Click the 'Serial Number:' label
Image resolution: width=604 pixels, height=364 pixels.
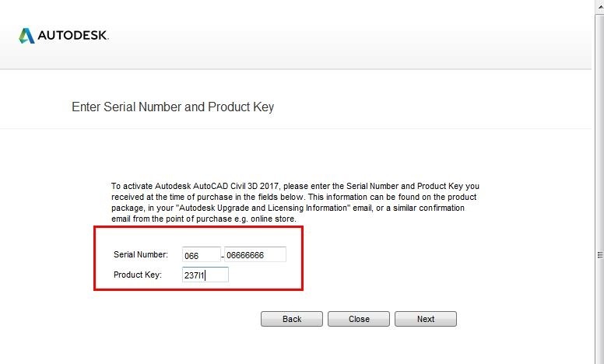(x=141, y=255)
